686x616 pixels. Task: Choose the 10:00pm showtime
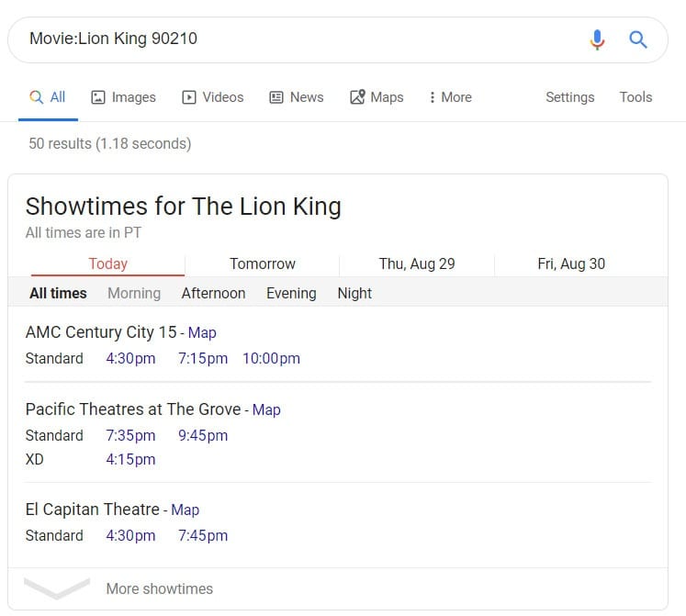(x=271, y=359)
